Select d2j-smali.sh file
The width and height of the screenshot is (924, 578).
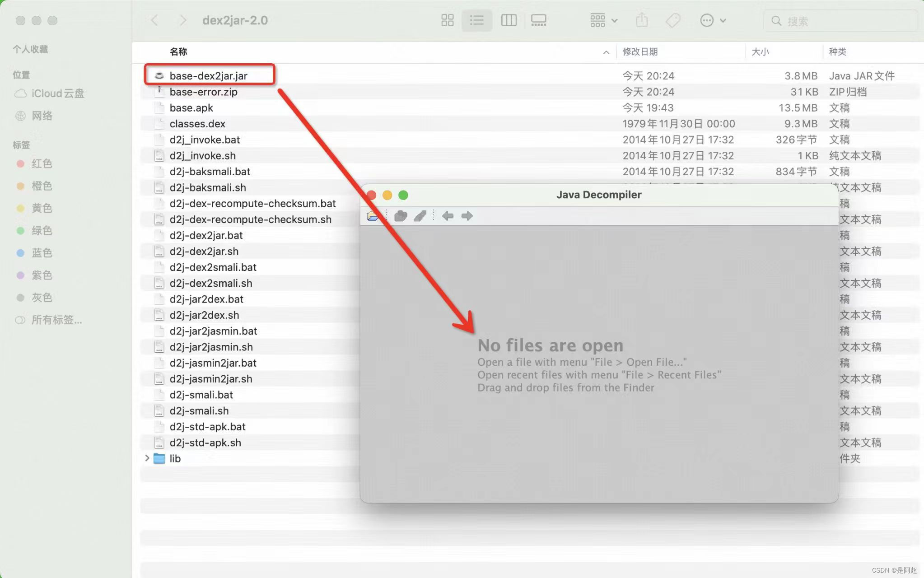pyautogui.click(x=199, y=411)
